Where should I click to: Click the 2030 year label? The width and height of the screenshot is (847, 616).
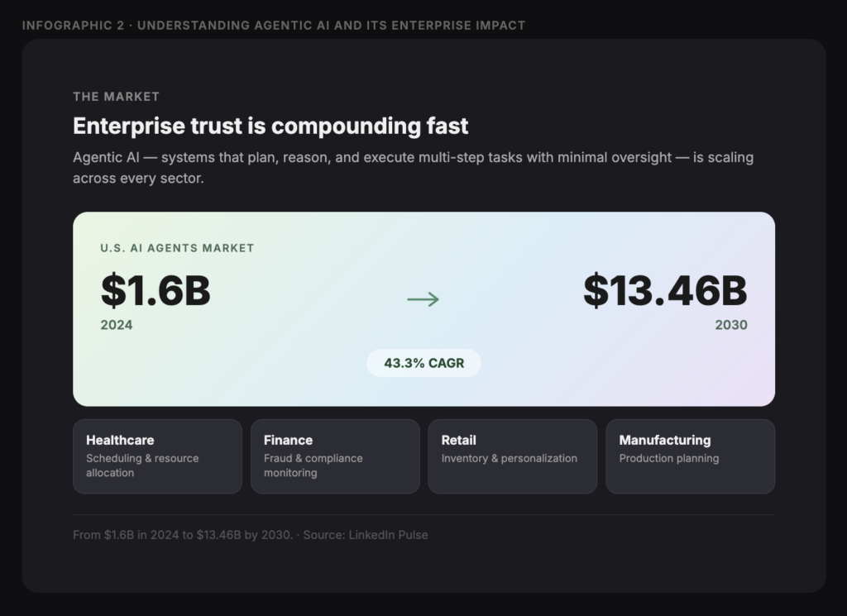731,325
